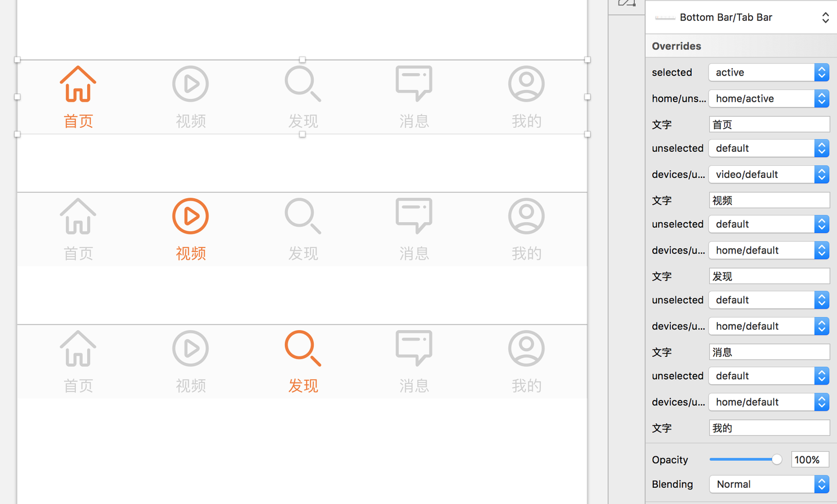Open the selected override dropdown showing active
837x504 pixels.
pos(768,72)
